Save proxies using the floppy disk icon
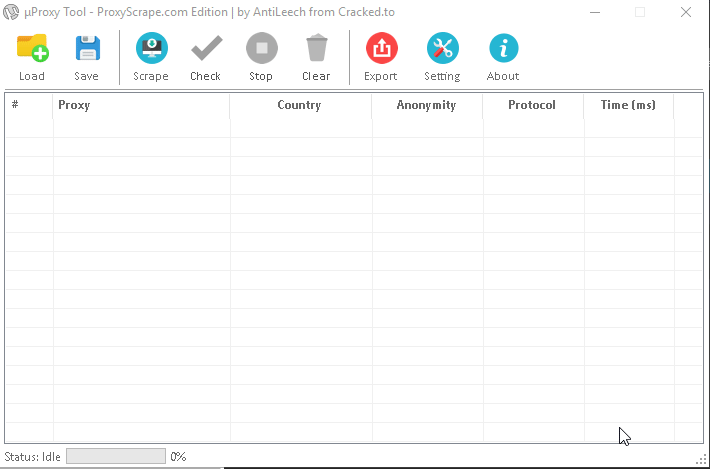The image size is (710, 469). 87,48
